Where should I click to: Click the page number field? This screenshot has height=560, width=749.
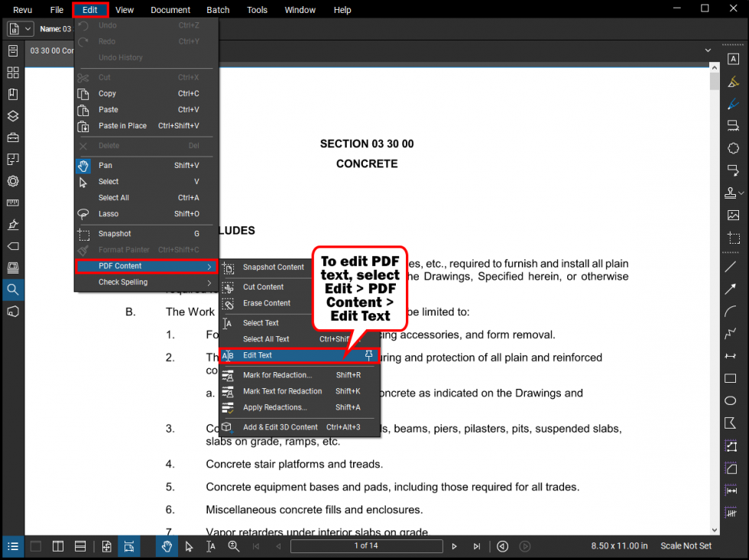[x=366, y=546]
